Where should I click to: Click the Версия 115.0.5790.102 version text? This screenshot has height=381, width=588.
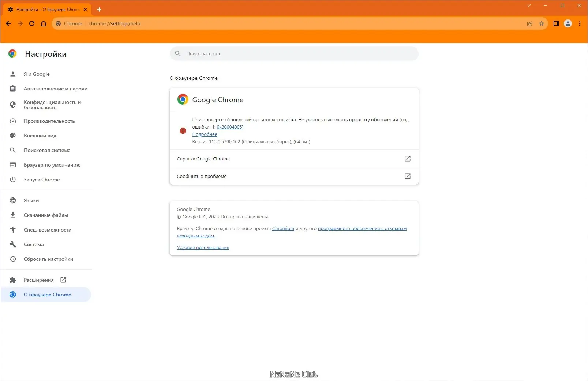[x=251, y=142]
